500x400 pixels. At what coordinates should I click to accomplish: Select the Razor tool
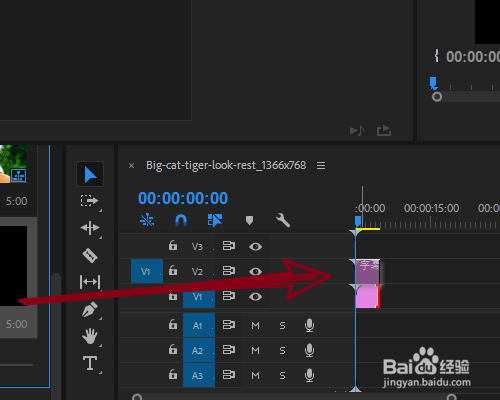pyautogui.click(x=90, y=255)
